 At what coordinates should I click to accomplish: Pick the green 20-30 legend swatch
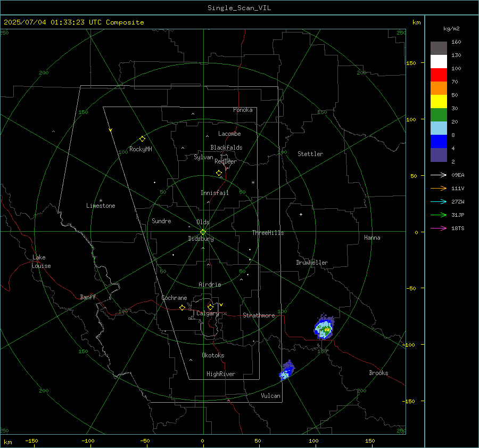click(439, 115)
